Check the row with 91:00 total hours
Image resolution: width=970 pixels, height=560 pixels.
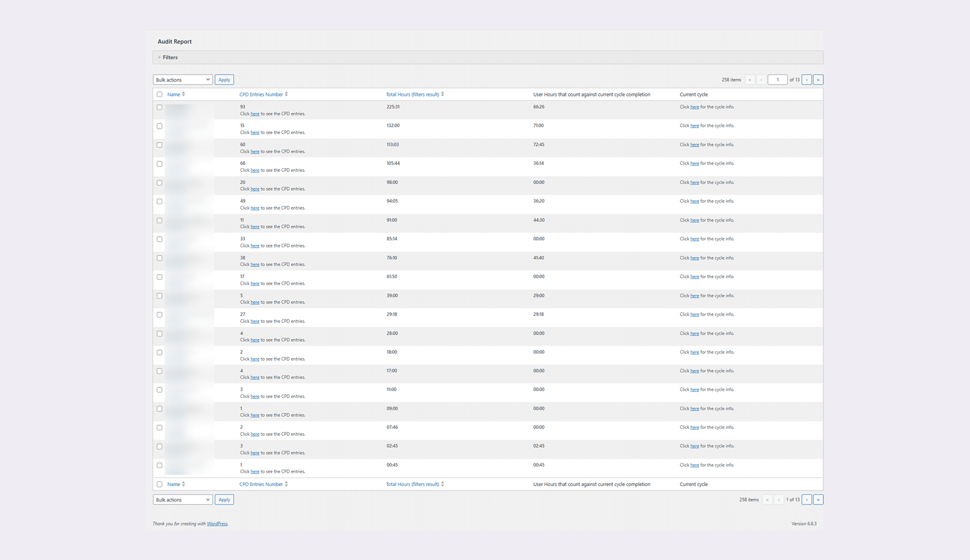[x=160, y=221]
